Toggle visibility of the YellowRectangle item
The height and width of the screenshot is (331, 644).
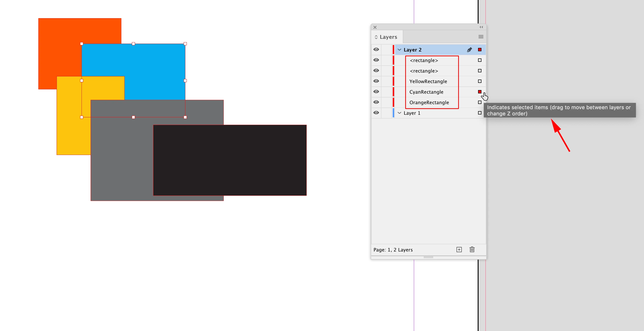point(376,81)
